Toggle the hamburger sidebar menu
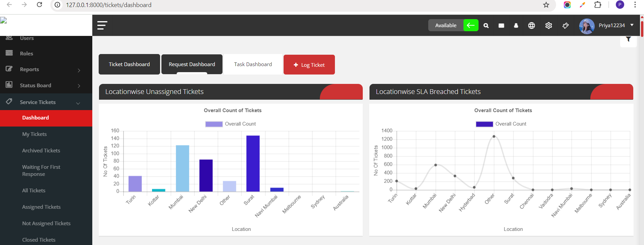This screenshot has width=644, height=245. tap(102, 26)
